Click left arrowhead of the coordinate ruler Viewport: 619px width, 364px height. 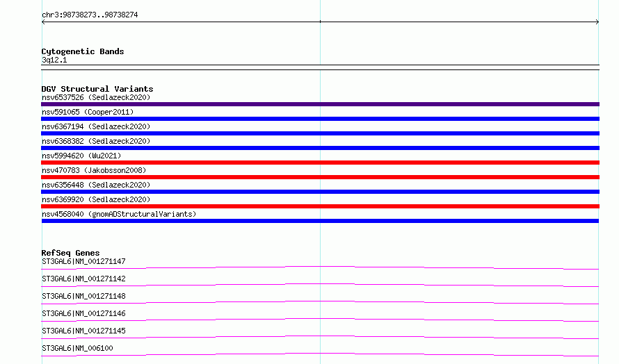coord(43,22)
